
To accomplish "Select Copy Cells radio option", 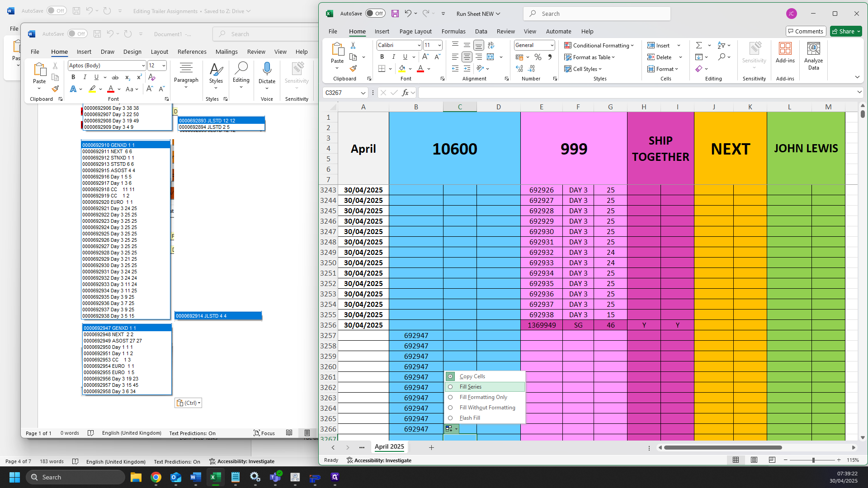I will click(450, 376).
